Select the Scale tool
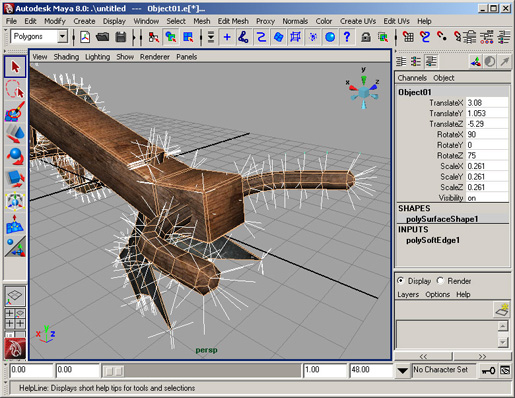The height and width of the screenshot is (398, 515). 15,179
